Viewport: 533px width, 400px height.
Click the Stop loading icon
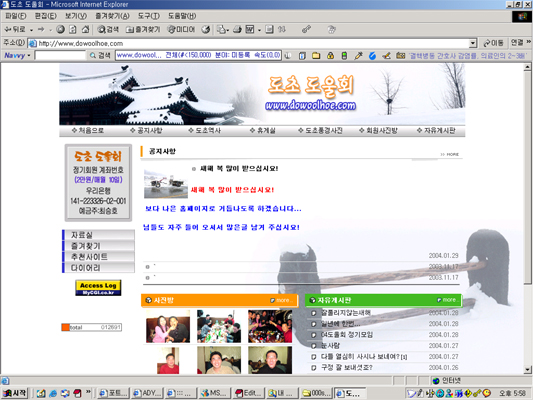[61, 30]
